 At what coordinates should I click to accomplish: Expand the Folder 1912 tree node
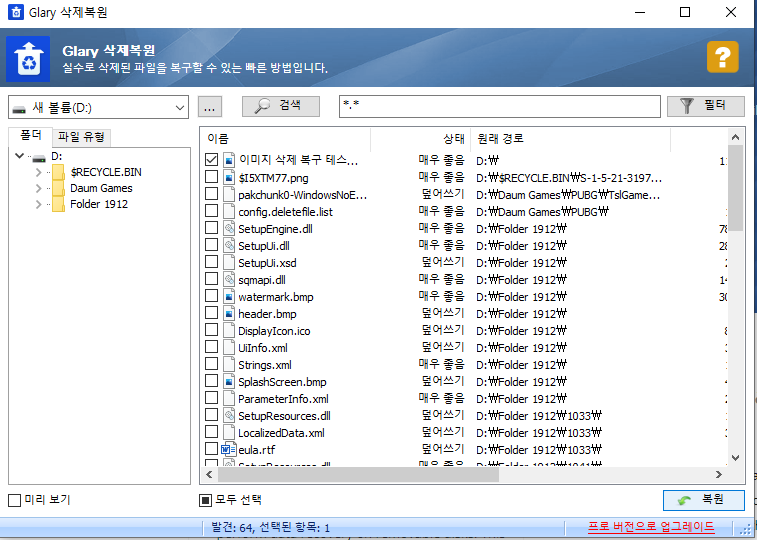pyautogui.click(x=38, y=204)
